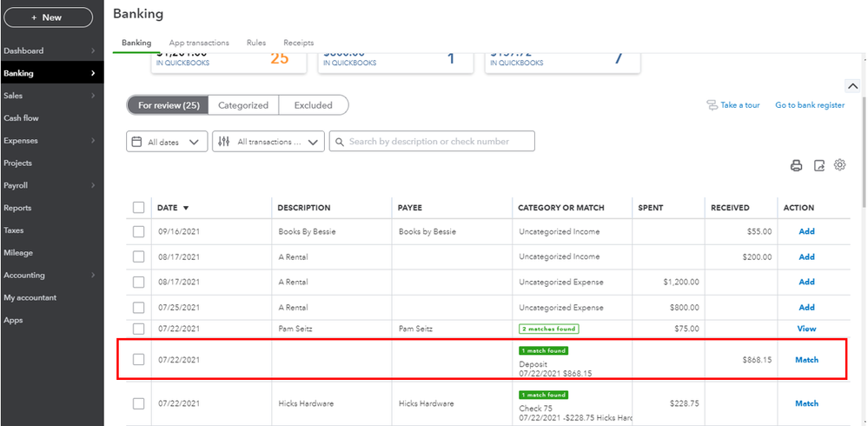868x426 pixels.
Task: Click the 1 match found badge above Check 75
Action: coord(544,395)
